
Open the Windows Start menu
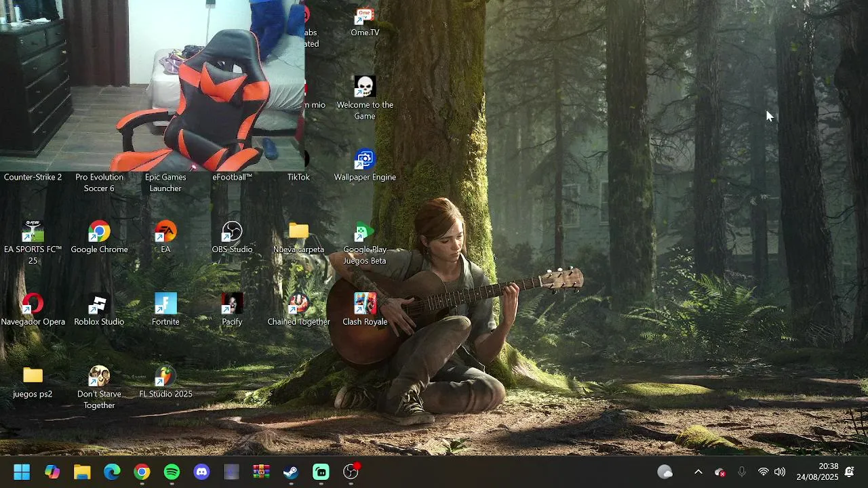[22, 472]
